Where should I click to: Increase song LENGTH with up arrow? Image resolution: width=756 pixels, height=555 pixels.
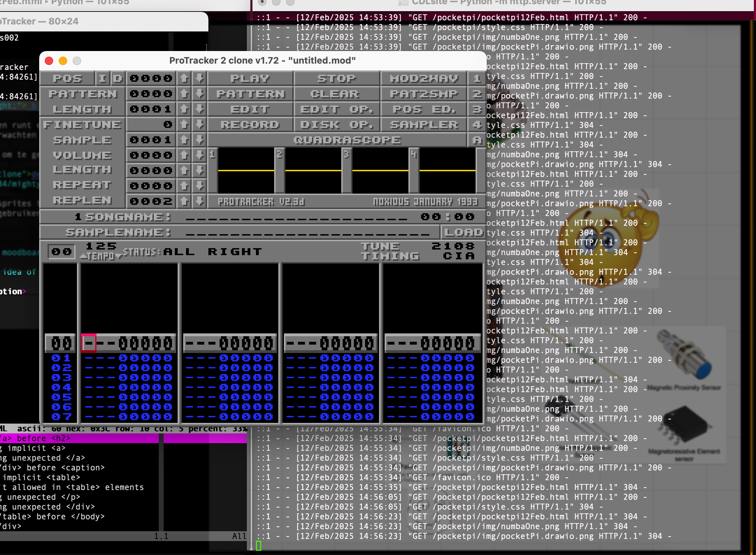[x=184, y=109]
